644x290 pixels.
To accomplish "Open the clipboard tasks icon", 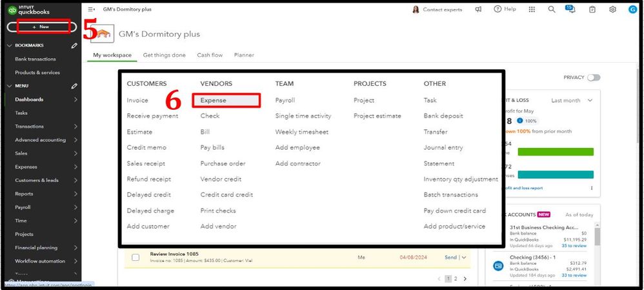I will click(x=592, y=9).
